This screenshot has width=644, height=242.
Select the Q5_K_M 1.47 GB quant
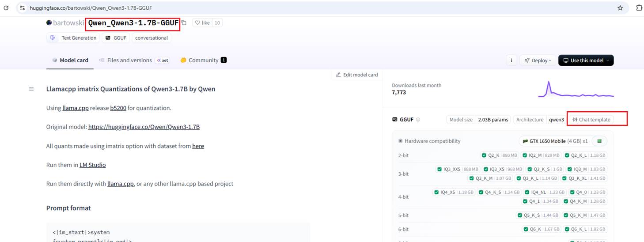tap(584, 215)
